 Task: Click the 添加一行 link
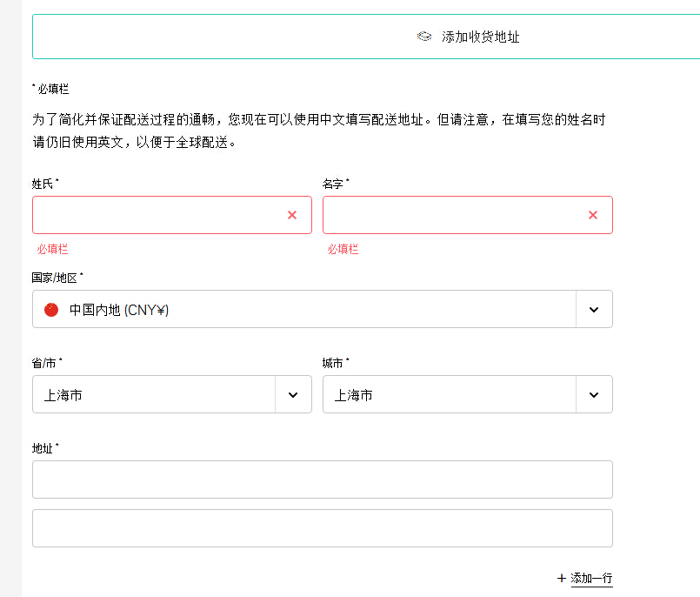590,579
